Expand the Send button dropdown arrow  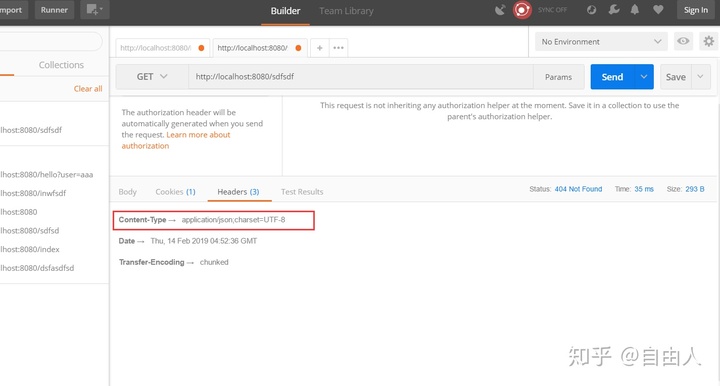point(644,77)
